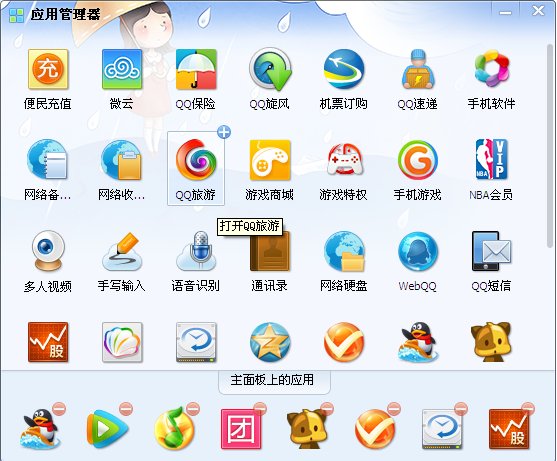Screen dimensions: 557x461
Task: Launch the clock backup icon in the bottom bar
Action: 442,429
